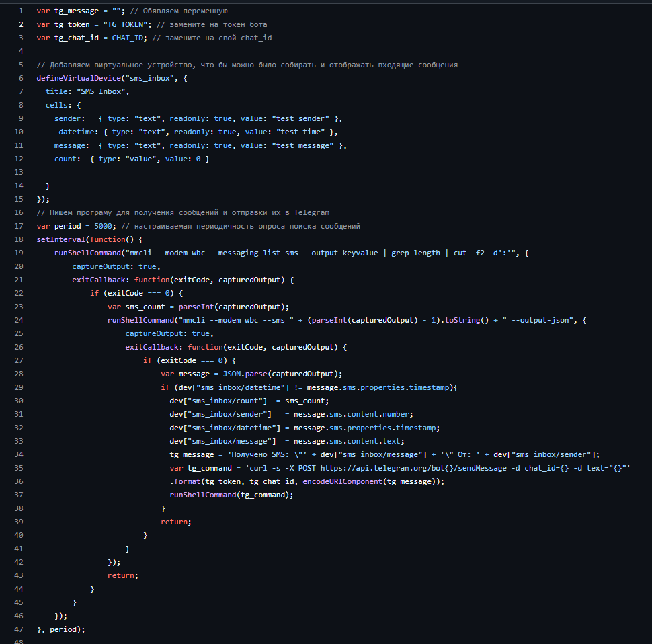Click line number 1 in gutter
The width and height of the screenshot is (652, 644).
click(x=21, y=11)
